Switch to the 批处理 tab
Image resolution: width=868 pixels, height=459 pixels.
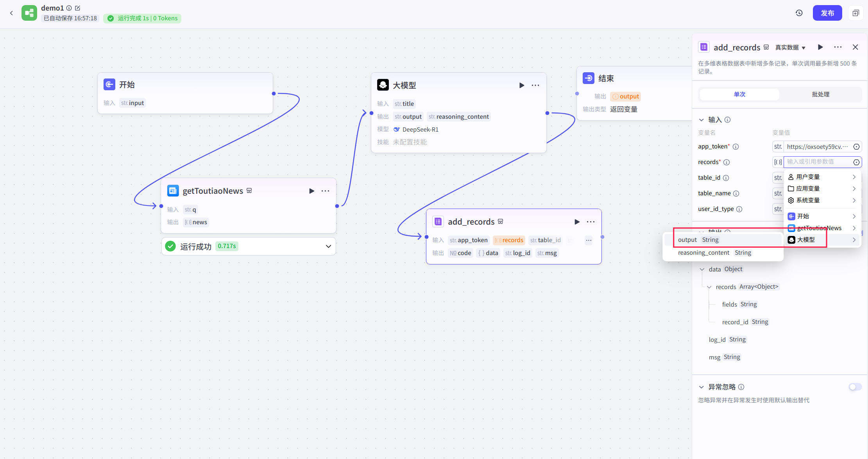pos(820,95)
